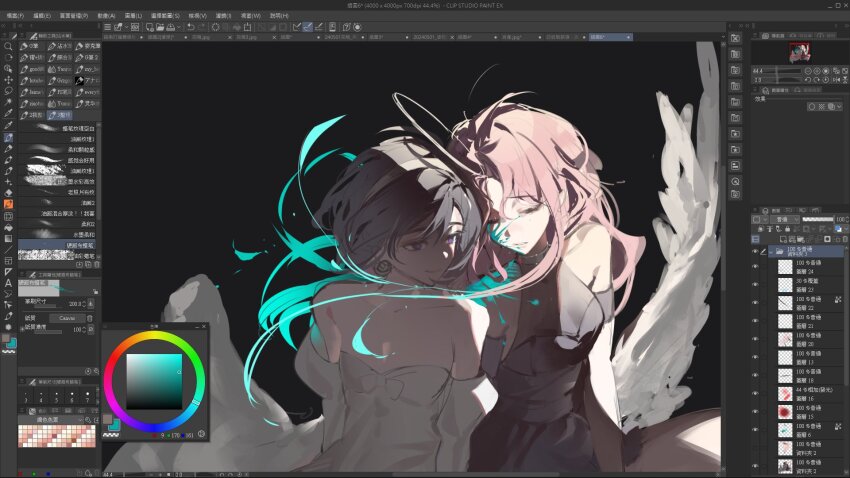Screen dimensions: 850x478
Task: Select the Eyedropper tool
Action: click(x=8, y=114)
